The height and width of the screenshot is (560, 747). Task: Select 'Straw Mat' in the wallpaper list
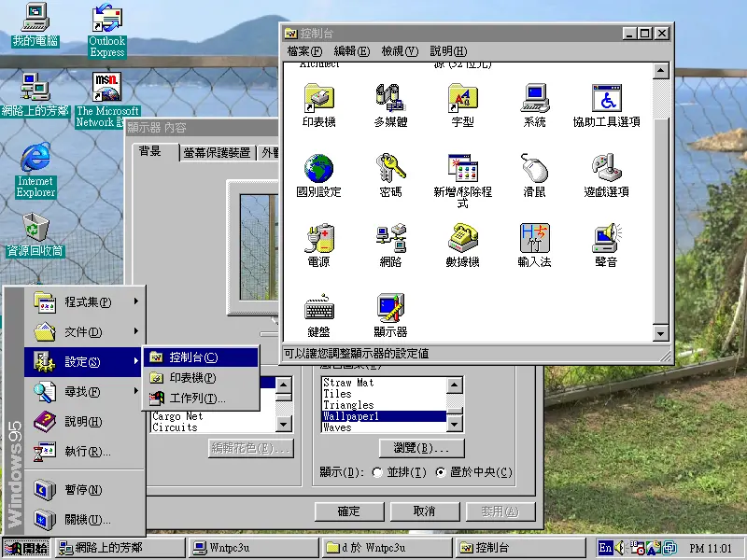384,383
